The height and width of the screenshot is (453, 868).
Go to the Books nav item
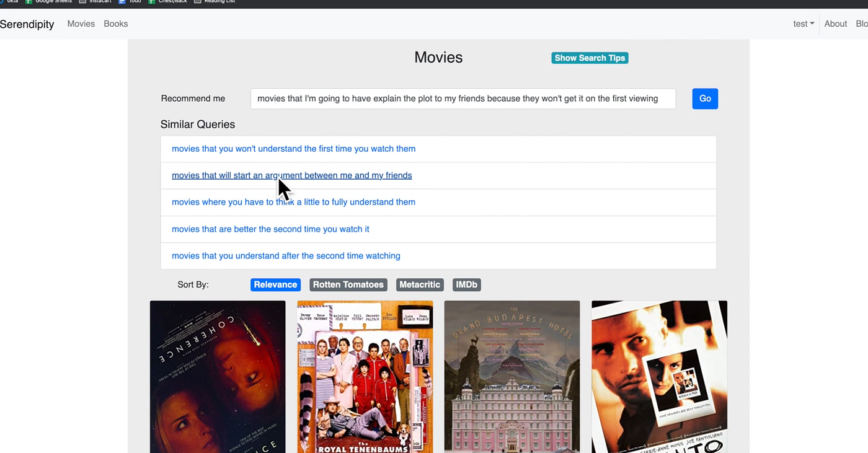tap(116, 24)
